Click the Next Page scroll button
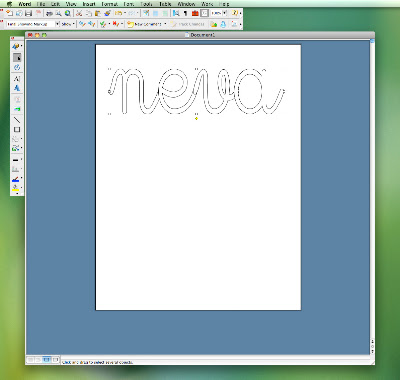The height and width of the screenshot is (380, 400). click(x=372, y=351)
